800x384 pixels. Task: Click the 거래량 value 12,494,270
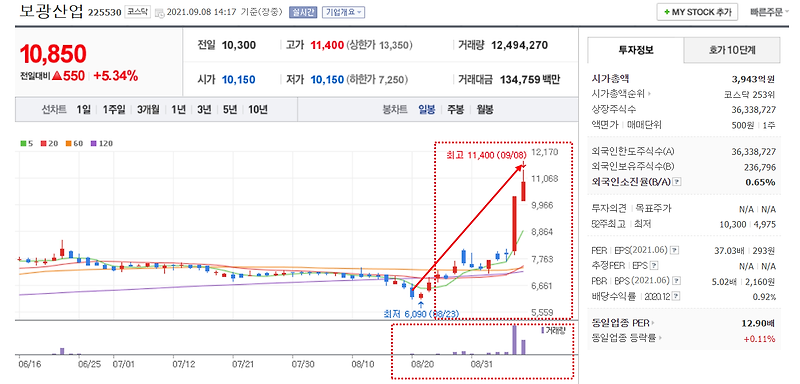coord(519,45)
